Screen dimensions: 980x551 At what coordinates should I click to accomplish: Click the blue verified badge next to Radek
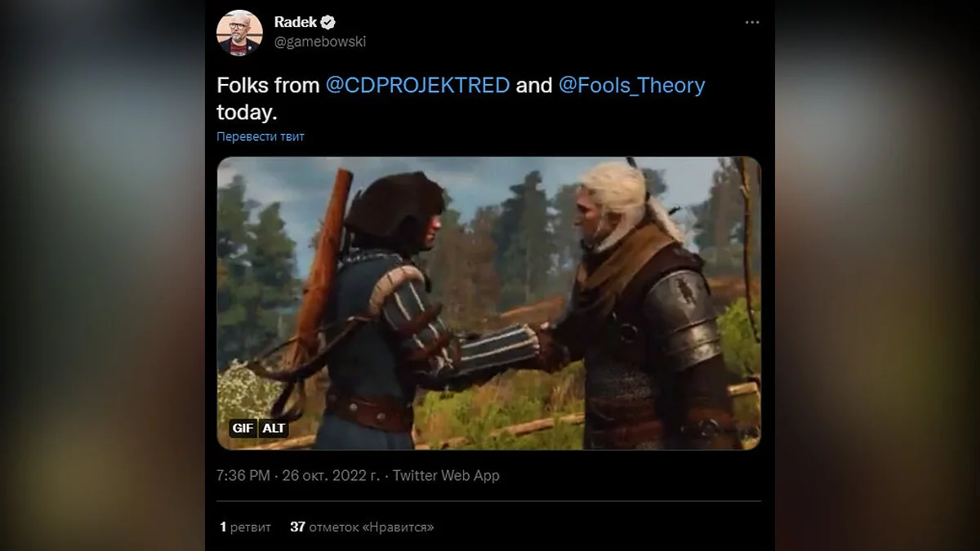tap(329, 23)
